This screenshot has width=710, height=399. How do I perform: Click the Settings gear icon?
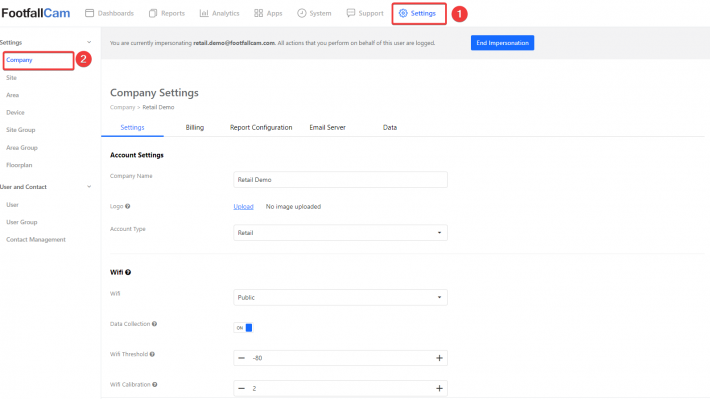click(x=403, y=13)
